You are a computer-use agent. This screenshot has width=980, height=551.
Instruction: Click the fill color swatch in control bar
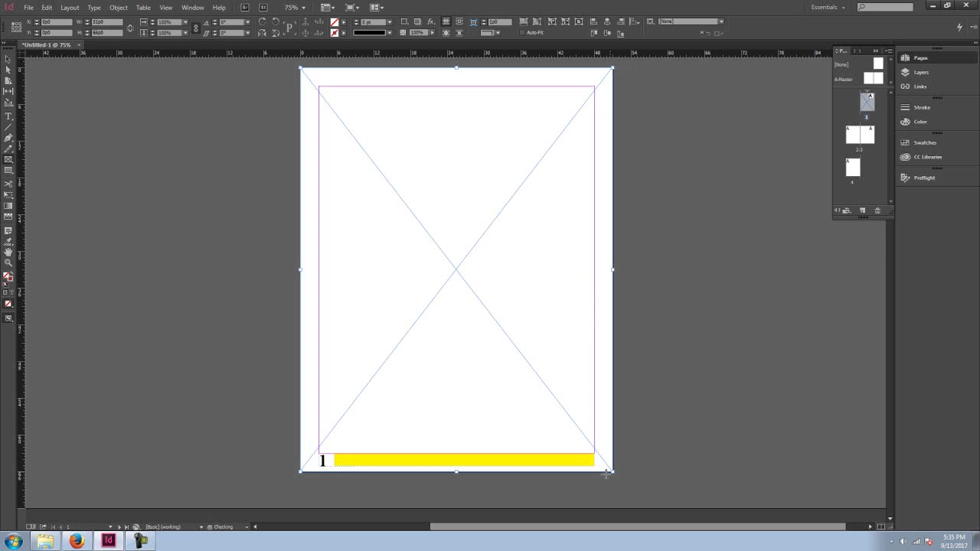[x=335, y=21]
